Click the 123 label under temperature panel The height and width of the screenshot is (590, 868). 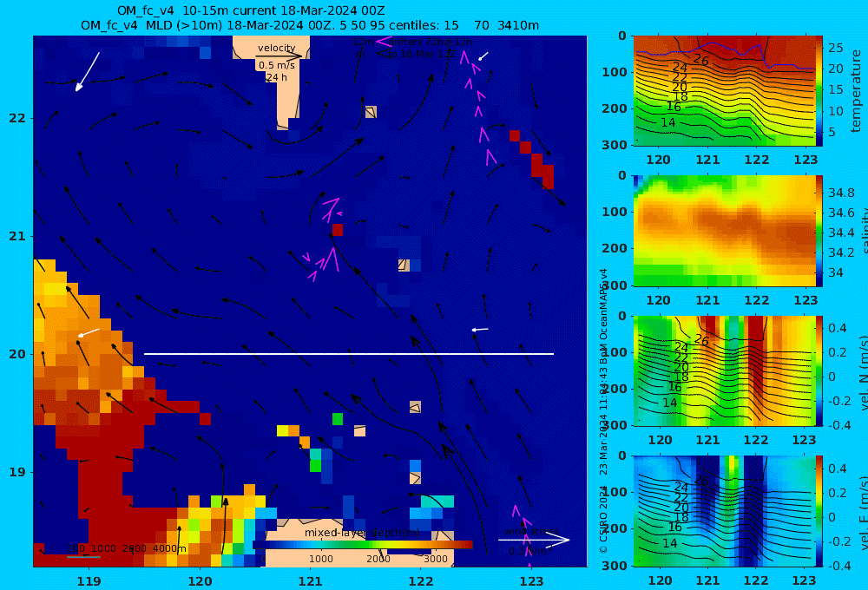tap(806, 160)
